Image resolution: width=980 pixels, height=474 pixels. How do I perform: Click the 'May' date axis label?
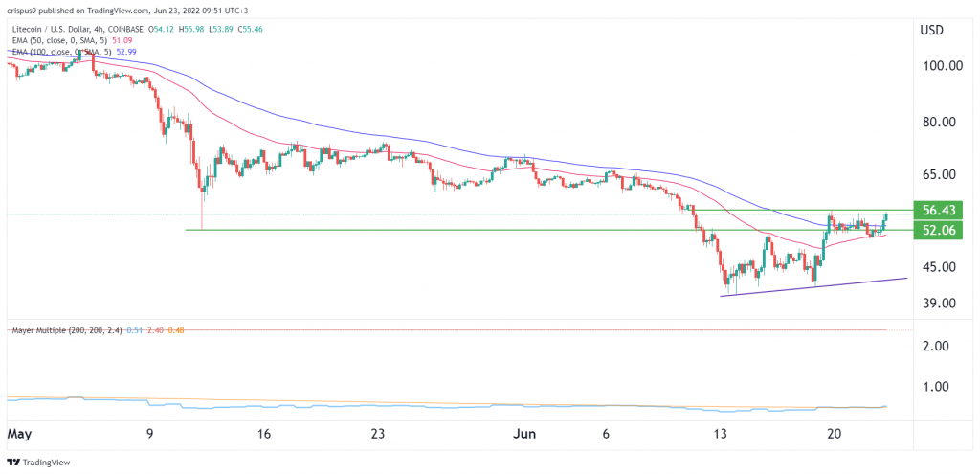click(x=18, y=434)
